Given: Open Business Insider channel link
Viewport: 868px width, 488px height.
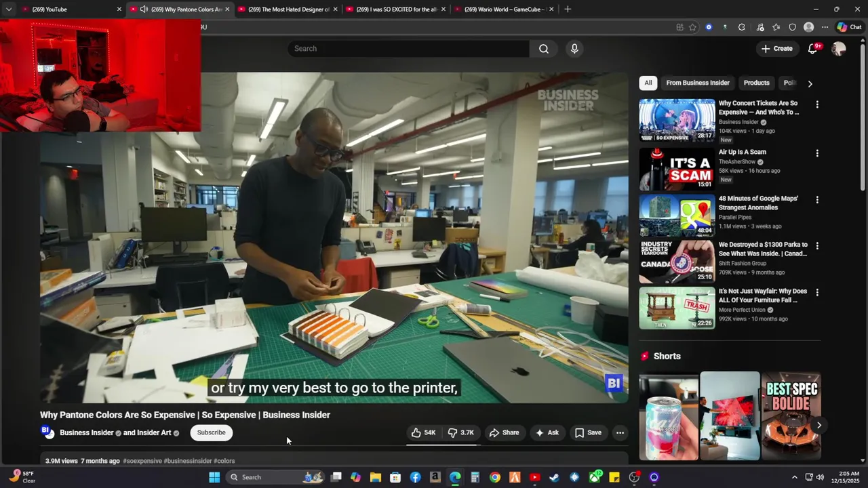Looking at the screenshot, I should click(x=86, y=432).
